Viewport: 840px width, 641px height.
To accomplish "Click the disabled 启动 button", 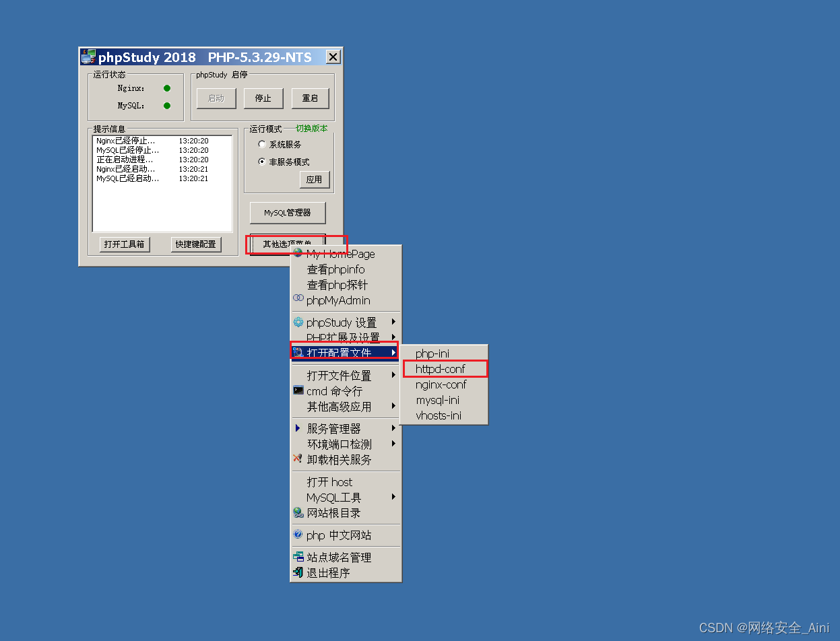I will (x=216, y=98).
